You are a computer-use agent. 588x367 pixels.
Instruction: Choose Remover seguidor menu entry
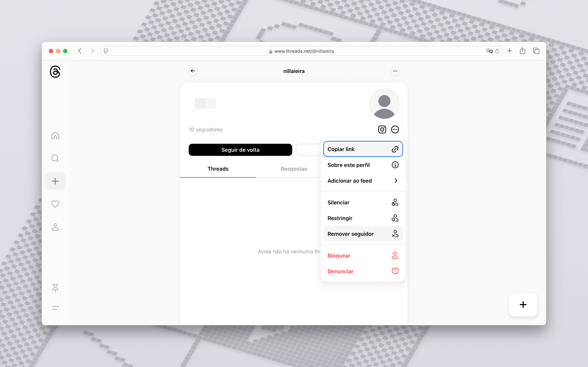coord(363,234)
